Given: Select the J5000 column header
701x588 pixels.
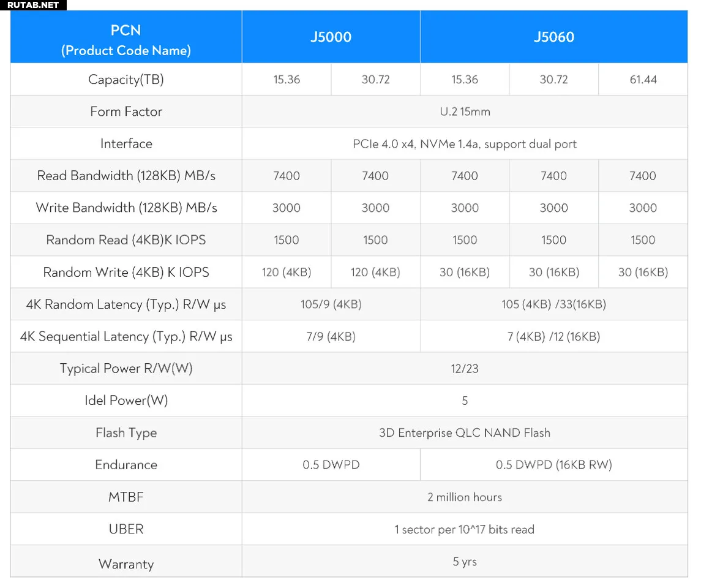Looking at the screenshot, I should point(331,37).
